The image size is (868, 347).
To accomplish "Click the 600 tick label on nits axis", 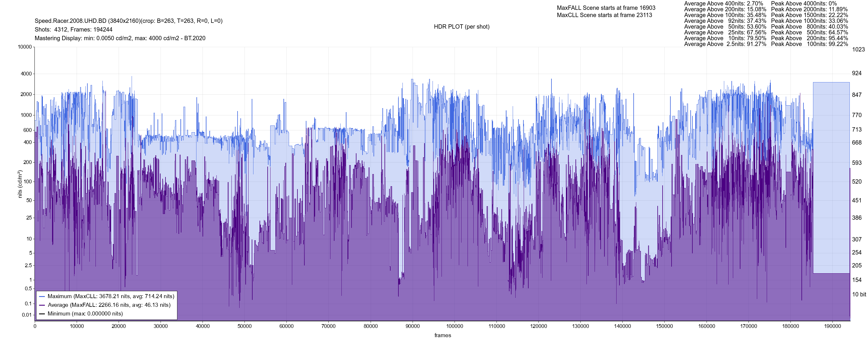I will click(27, 130).
